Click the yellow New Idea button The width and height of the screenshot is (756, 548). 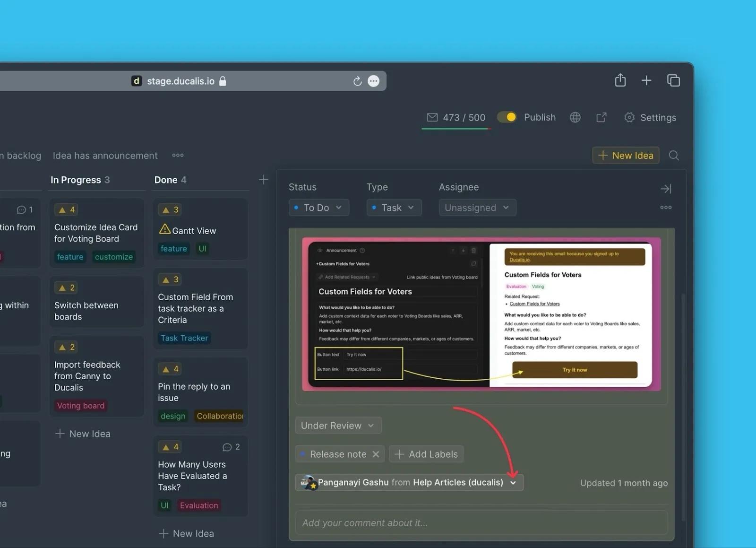(626, 156)
